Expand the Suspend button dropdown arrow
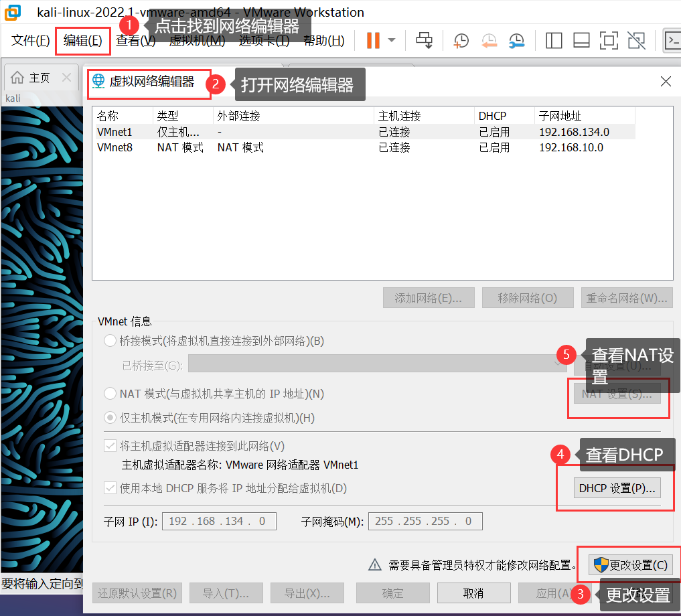The height and width of the screenshot is (616, 681). 391,40
